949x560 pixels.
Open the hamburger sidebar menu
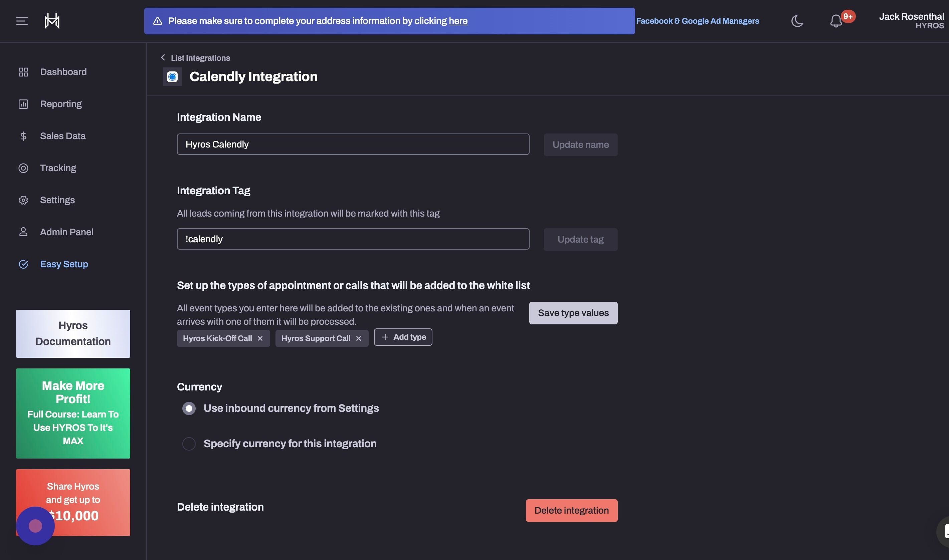point(22,21)
